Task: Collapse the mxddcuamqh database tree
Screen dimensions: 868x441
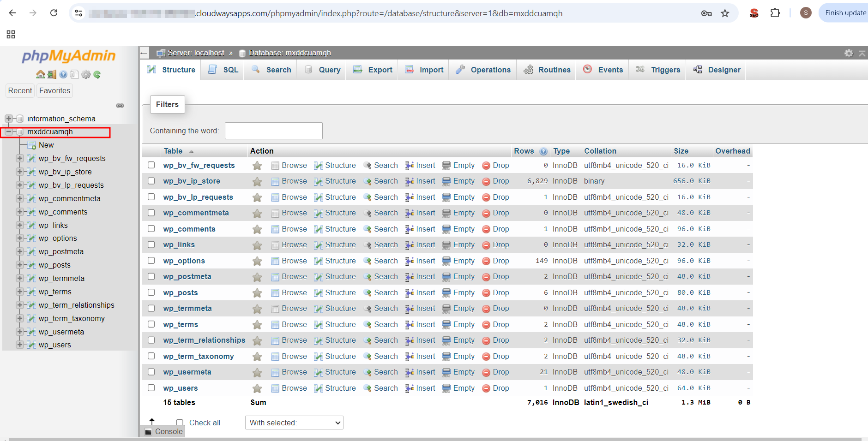Action: point(8,132)
